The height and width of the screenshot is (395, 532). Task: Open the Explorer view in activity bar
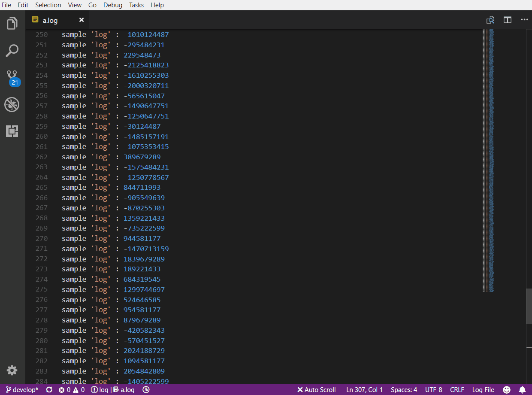point(12,24)
